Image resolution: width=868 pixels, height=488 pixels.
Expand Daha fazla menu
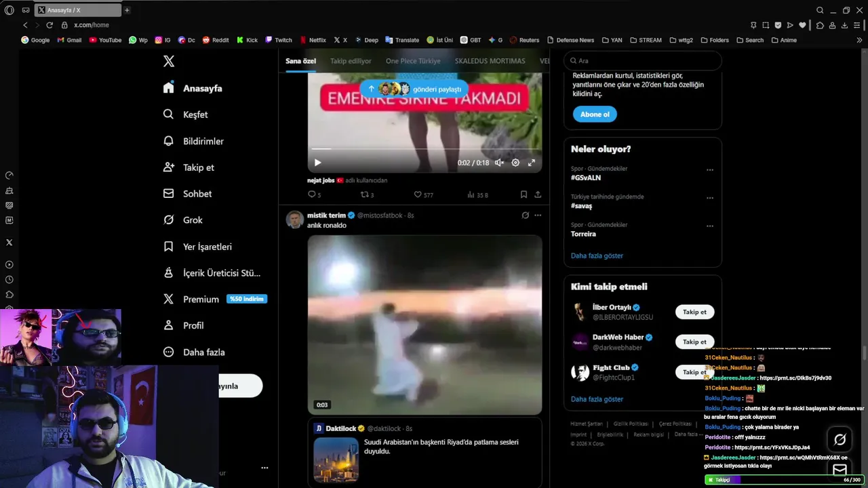pyautogui.click(x=195, y=352)
